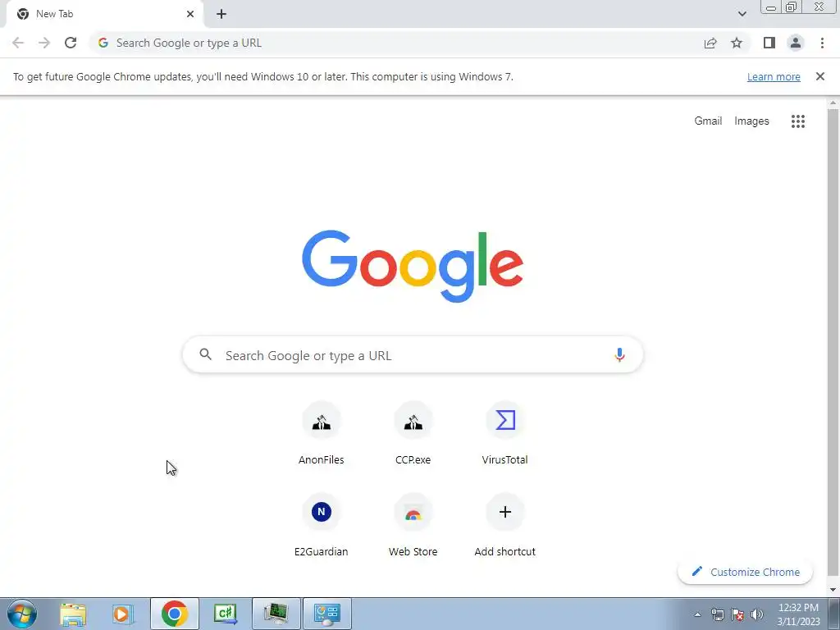Click the scrollbar down arrow
The image size is (840, 630).
833,590
